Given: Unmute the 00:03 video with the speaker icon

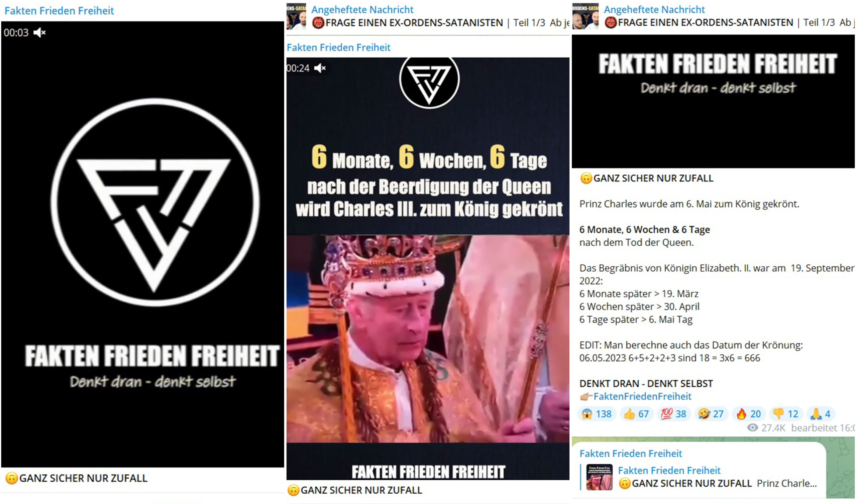Looking at the screenshot, I should point(39,33).
